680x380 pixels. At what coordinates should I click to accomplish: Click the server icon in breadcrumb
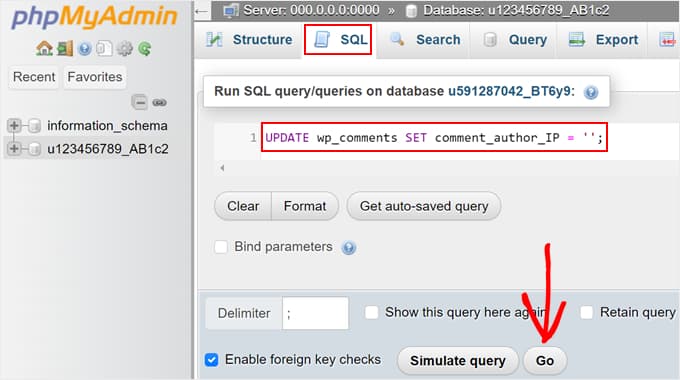click(x=231, y=10)
